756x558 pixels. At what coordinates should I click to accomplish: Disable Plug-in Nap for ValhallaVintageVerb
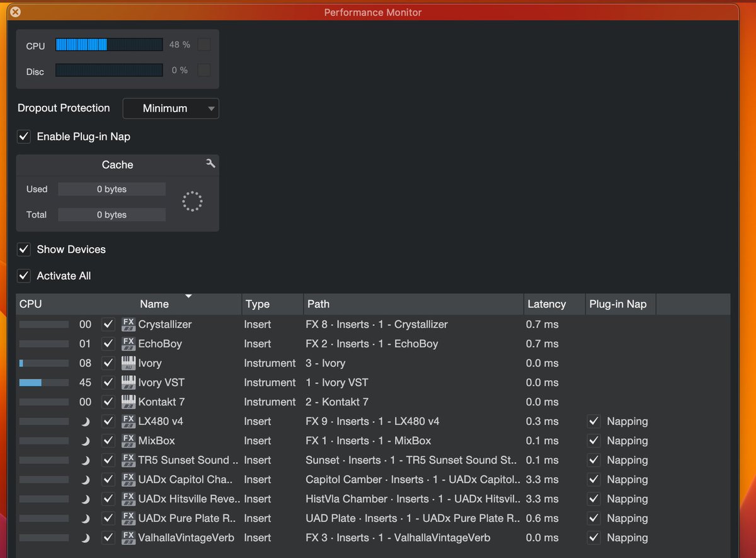tap(593, 538)
